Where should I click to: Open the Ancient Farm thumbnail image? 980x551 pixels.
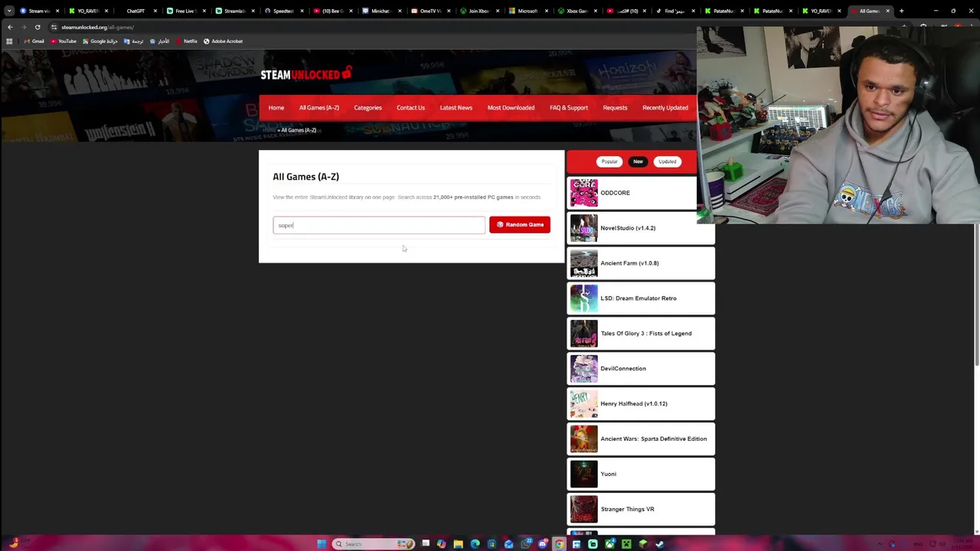(583, 263)
